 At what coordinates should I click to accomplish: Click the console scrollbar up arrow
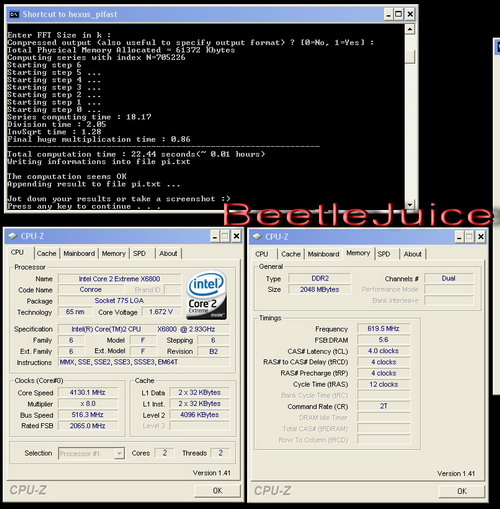pyautogui.click(x=410, y=29)
